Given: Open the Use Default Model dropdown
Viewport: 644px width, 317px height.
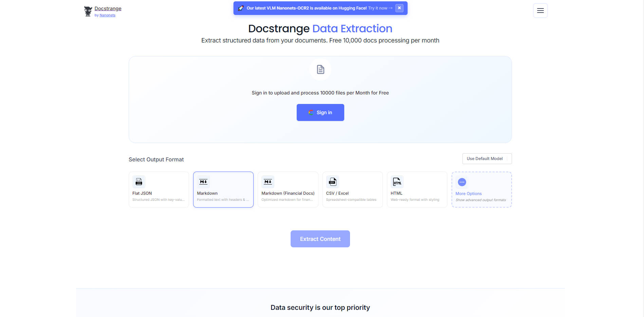Looking at the screenshot, I should tap(487, 159).
